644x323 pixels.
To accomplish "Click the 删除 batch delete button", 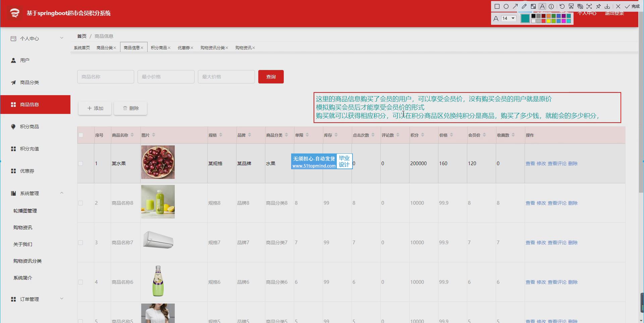I will pos(130,108).
